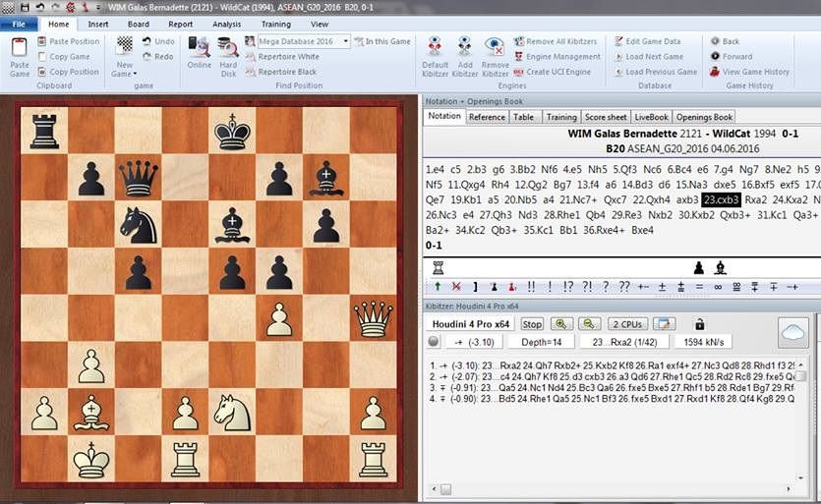This screenshot has height=504, width=821.
Task: Click the Stop engine button
Action: (x=532, y=324)
